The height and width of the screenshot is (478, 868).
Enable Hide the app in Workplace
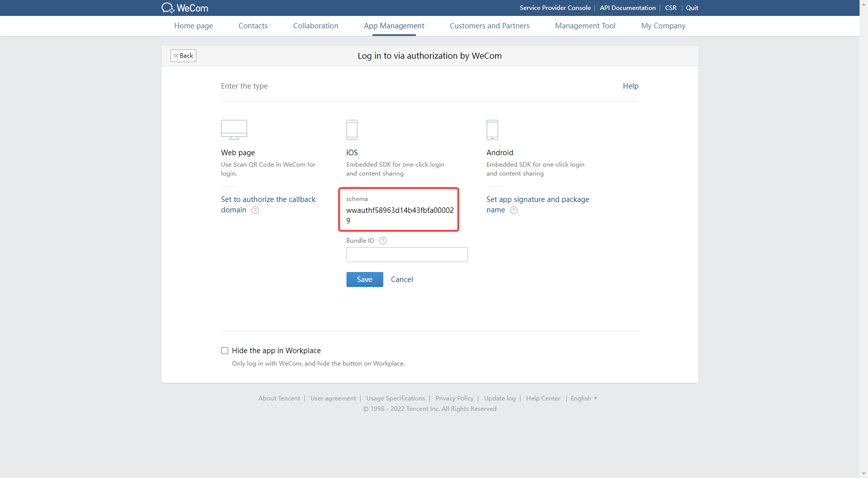[x=225, y=351]
